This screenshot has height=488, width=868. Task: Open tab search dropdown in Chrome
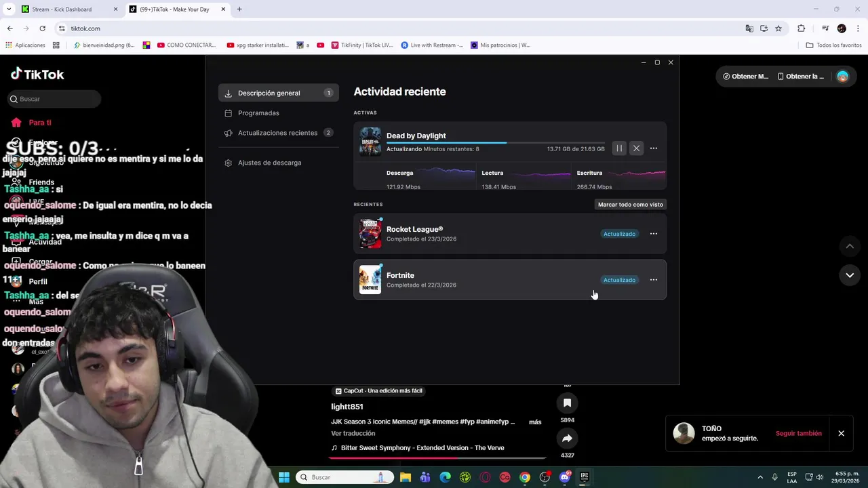pyautogui.click(x=9, y=9)
